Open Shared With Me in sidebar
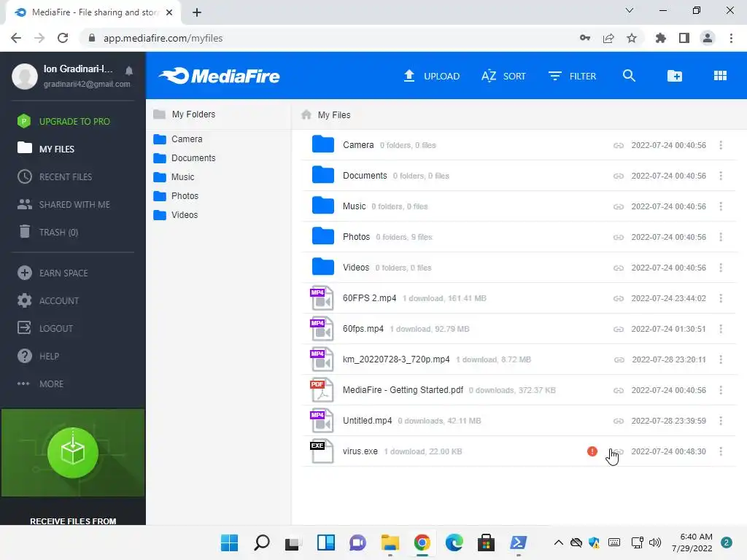747x560 pixels. pos(64,204)
